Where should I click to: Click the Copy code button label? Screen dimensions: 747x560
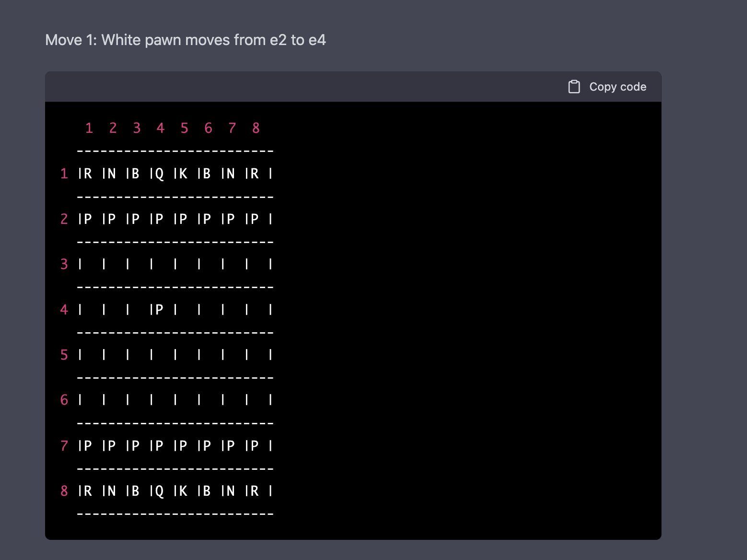618,87
